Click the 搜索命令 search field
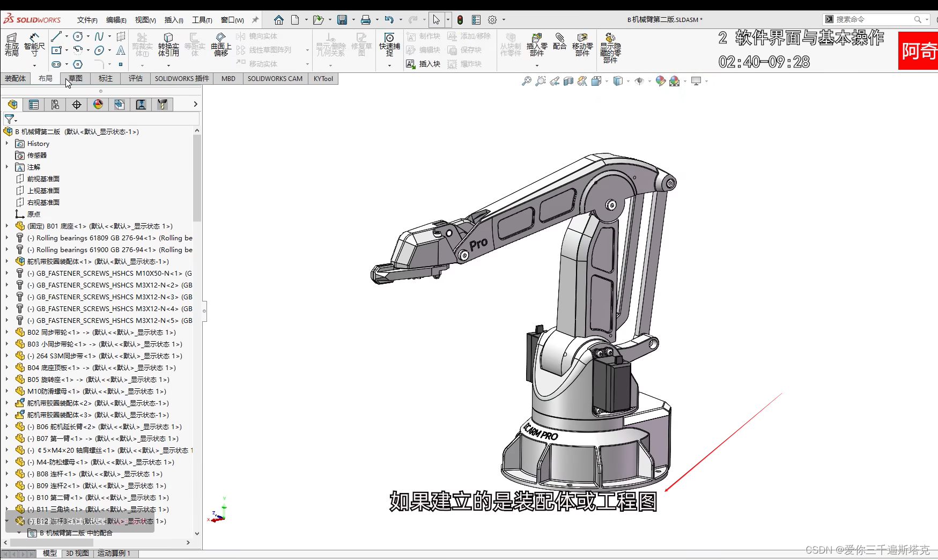Image resolution: width=938 pixels, height=560 pixels. coord(876,19)
